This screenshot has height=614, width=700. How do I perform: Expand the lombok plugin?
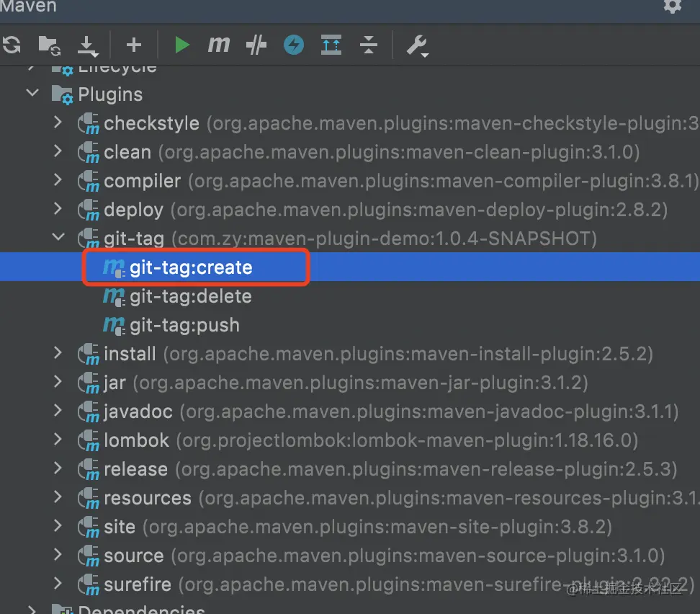pyautogui.click(x=58, y=440)
